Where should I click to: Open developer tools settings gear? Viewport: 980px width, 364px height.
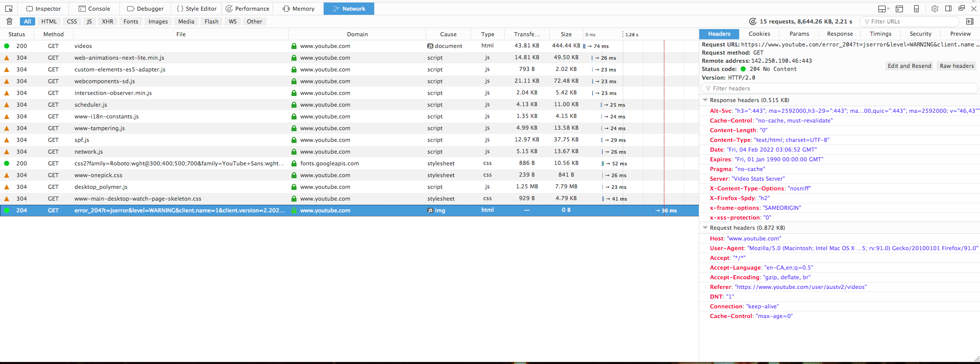point(935,9)
